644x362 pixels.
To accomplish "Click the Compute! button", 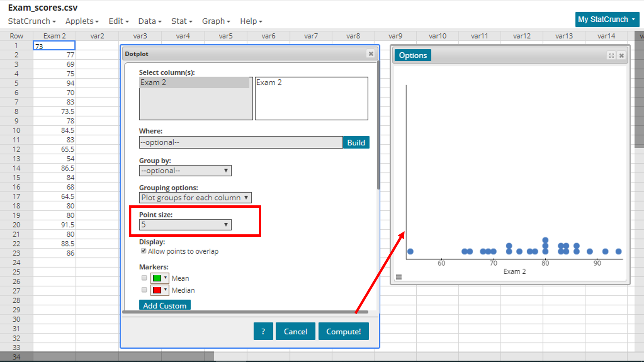I will [343, 331].
